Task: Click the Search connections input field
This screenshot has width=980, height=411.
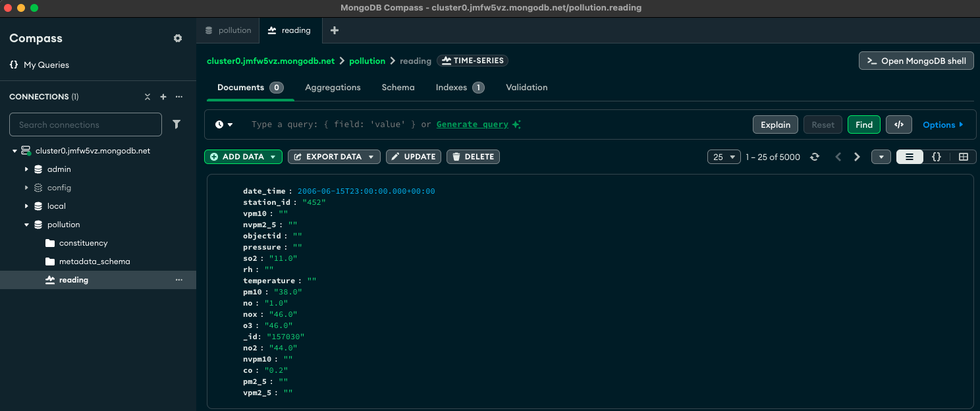Action: point(86,124)
